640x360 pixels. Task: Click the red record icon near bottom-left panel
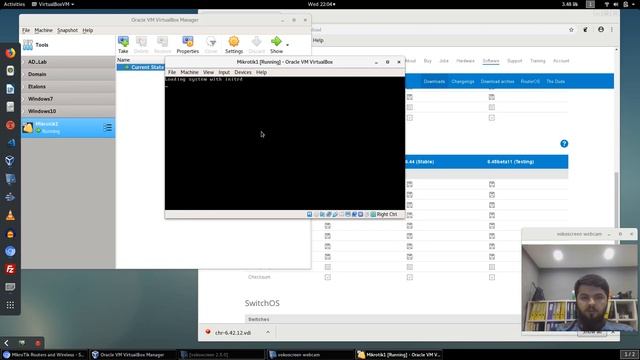coord(38,343)
